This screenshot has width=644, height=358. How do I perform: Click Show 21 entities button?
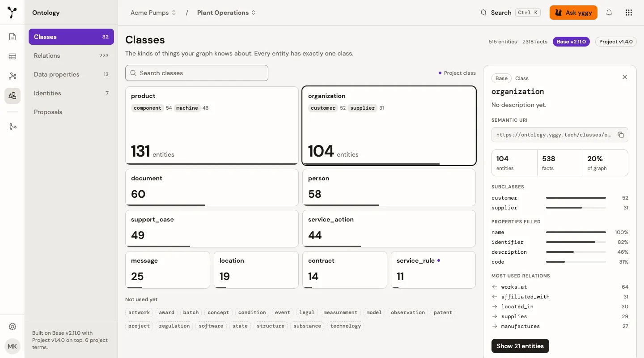tap(520, 346)
